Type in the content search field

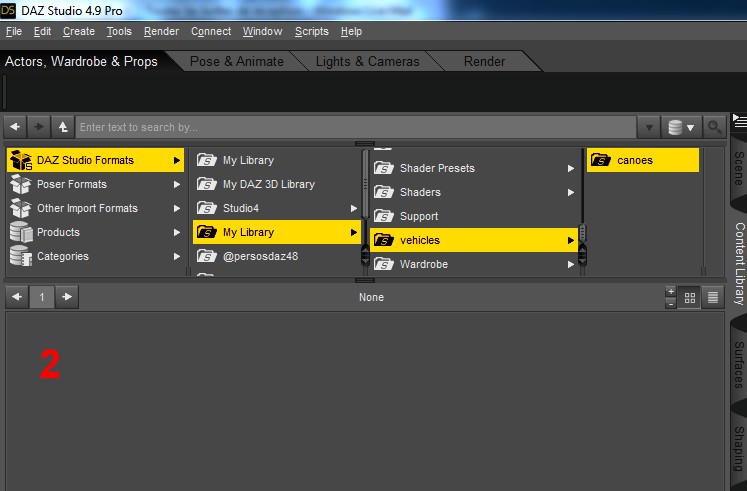point(356,127)
